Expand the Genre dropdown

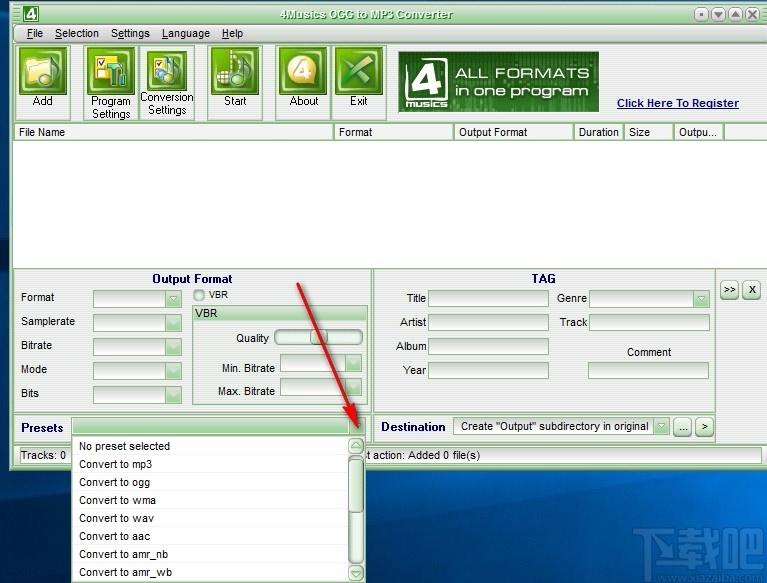point(701,299)
